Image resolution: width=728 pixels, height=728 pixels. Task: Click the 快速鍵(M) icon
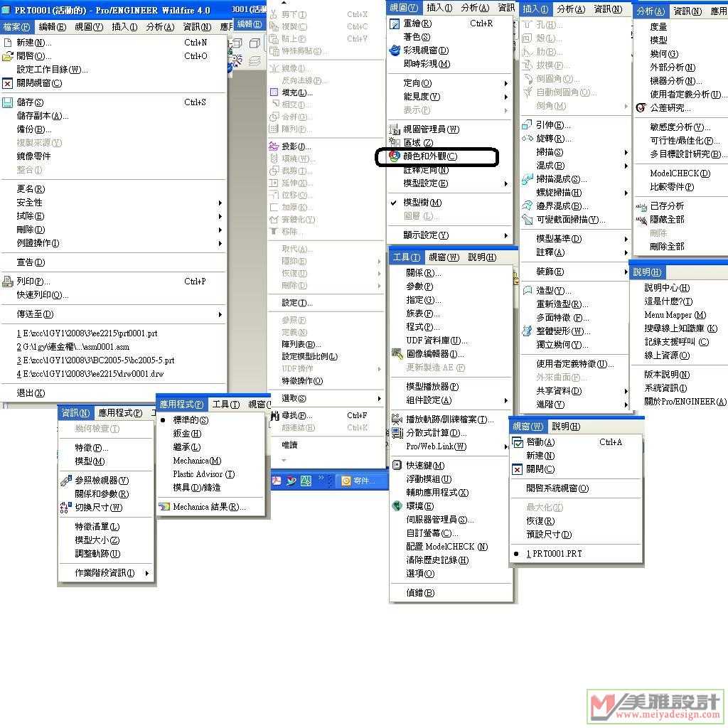tap(397, 465)
